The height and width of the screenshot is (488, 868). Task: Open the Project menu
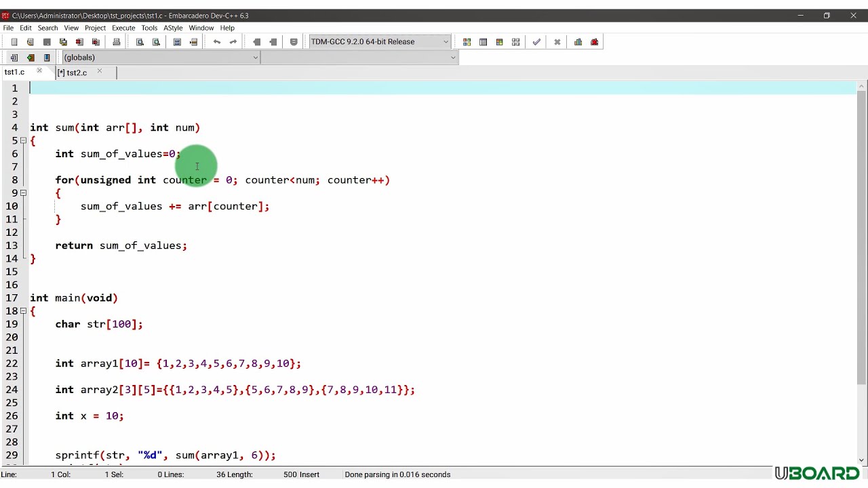click(x=95, y=28)
